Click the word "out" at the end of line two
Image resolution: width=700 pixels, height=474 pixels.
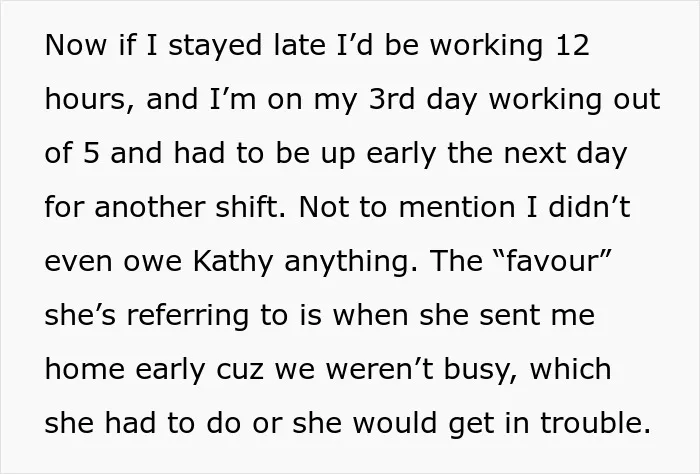[637, 100]
